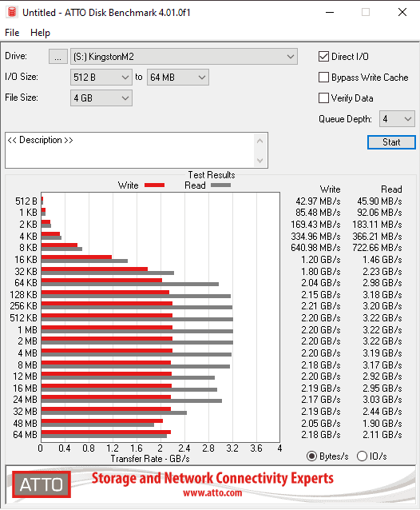Open the File Size dropdown (4 GB)
The width and height of the screenshot is (420, 510).
coord(101,98)
